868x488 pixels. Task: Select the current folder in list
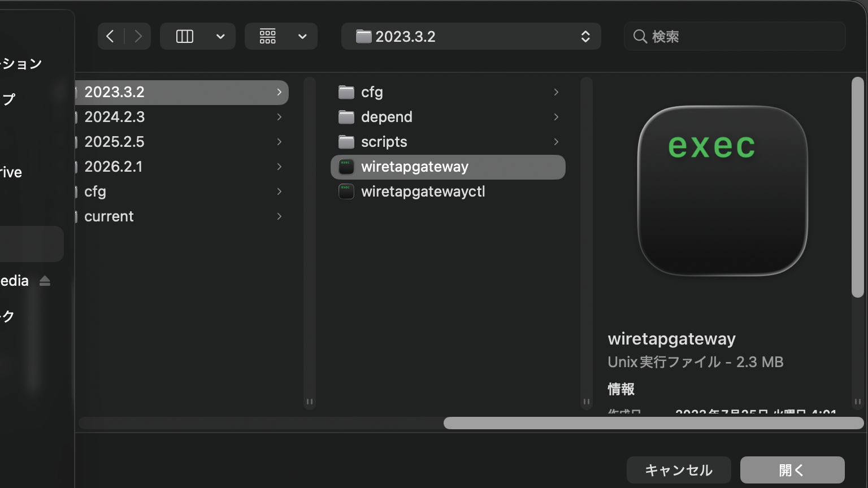109,216
